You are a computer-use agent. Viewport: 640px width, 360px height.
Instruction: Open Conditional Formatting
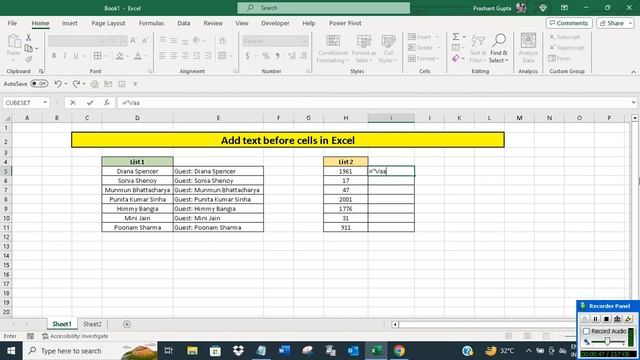point(333,48)
